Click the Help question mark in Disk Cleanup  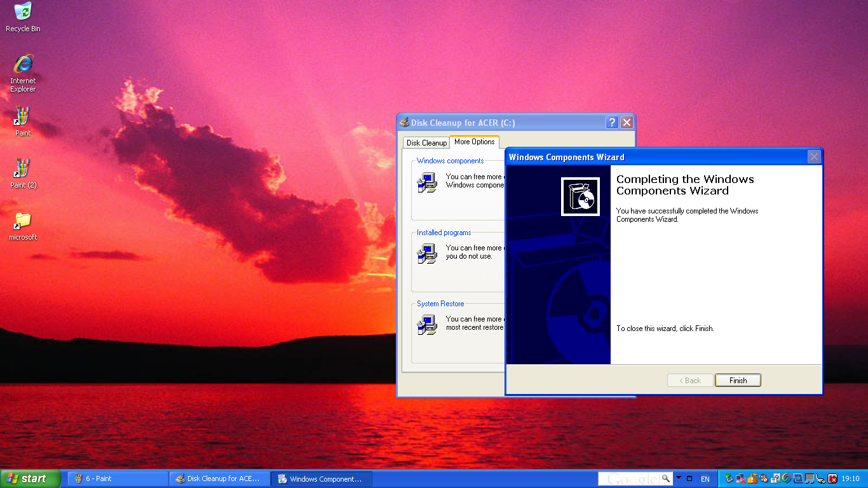pyautogui.click(x=612, y=123)
